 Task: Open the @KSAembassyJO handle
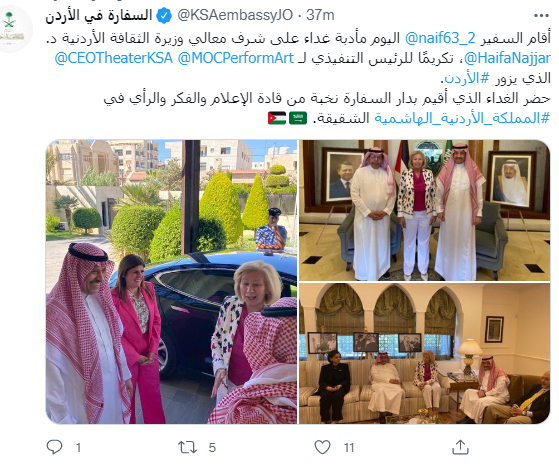235,15
